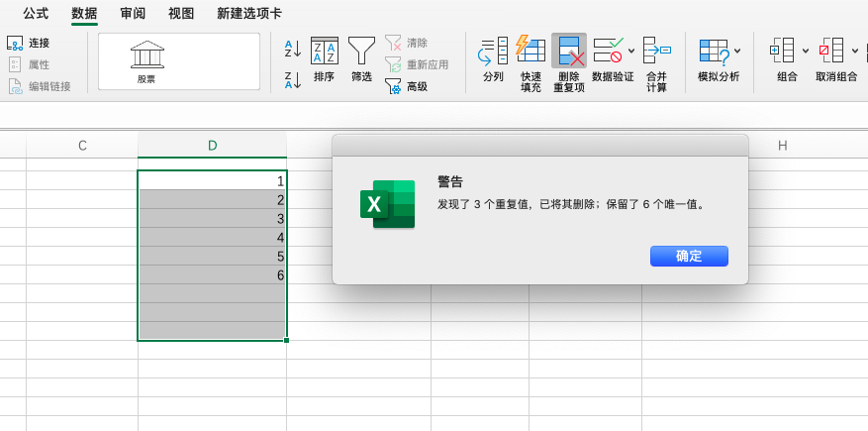
Task: Click the 警告 dialog title text
Action: pos(450,181)
